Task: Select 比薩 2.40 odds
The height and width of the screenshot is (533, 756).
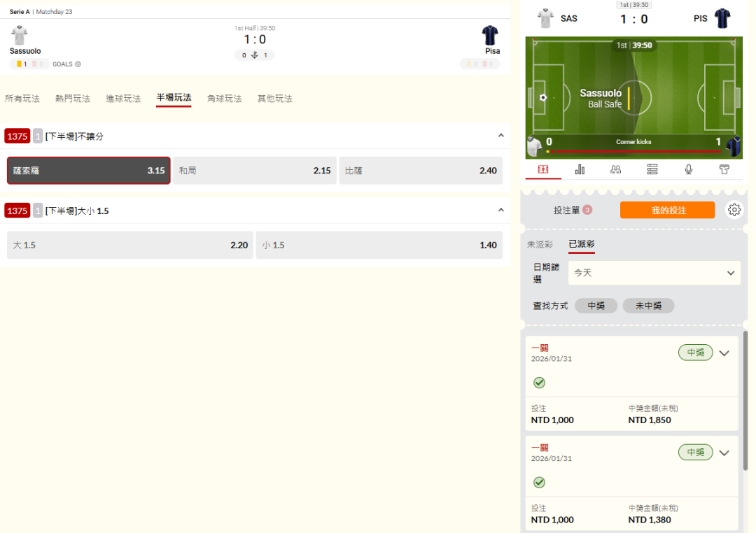Action: click(x=421, y=171)
